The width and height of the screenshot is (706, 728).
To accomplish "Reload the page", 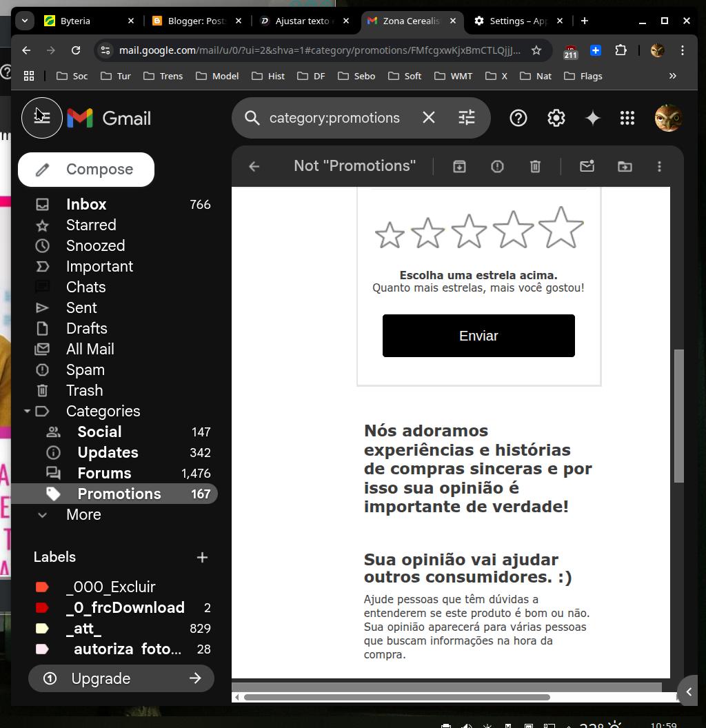I will 76,50.
